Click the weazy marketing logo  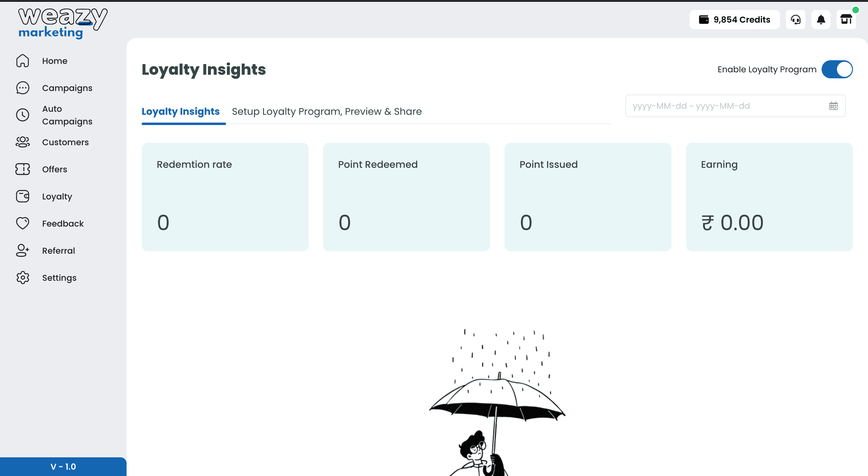[x=63, y=23]
